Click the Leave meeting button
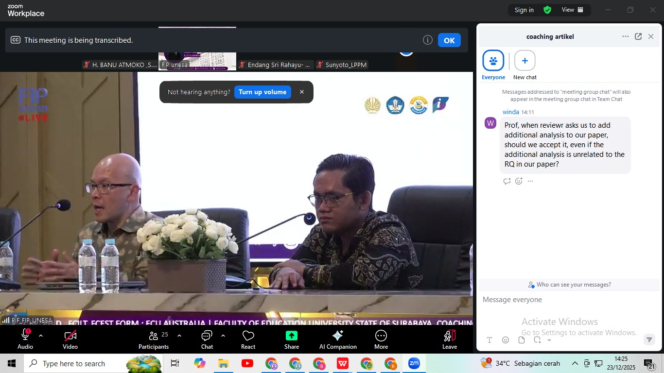The width and height of the screenshot is (664, 373). pos(449,339)
